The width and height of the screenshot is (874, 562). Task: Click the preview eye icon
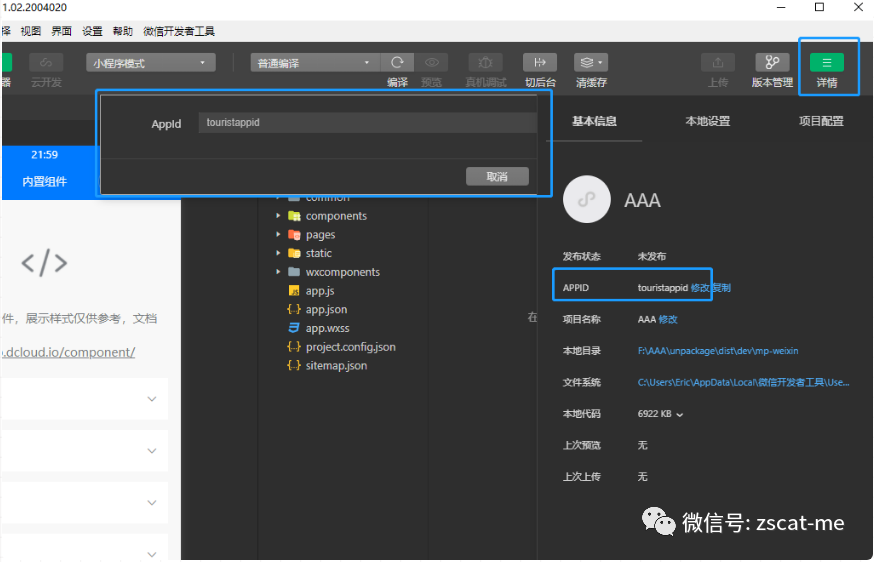click(x=431, y=62)
